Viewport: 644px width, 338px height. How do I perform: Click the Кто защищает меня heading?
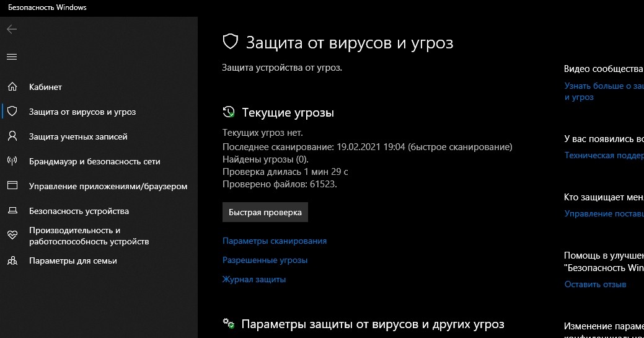[x=604, y=197]
